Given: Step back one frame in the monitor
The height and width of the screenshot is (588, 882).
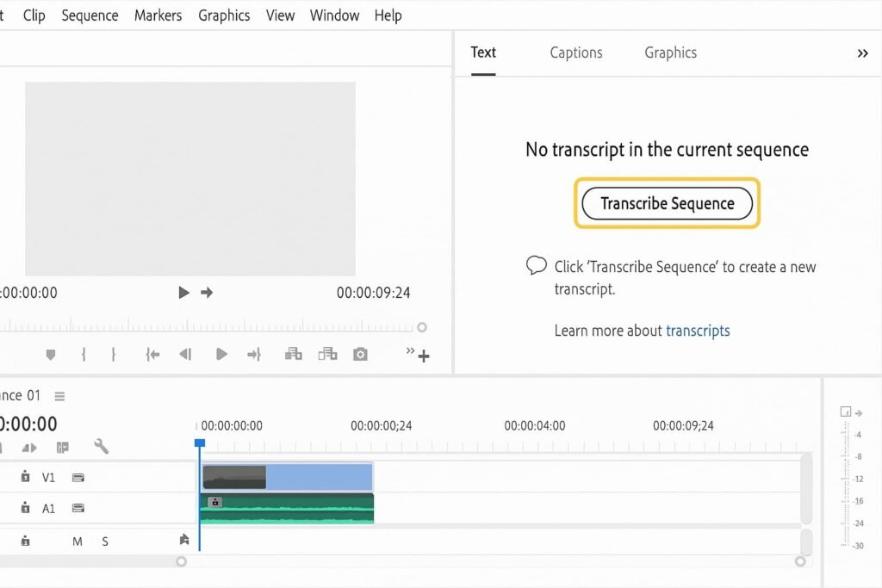Looking at the screenshot, I should [184, 355].
